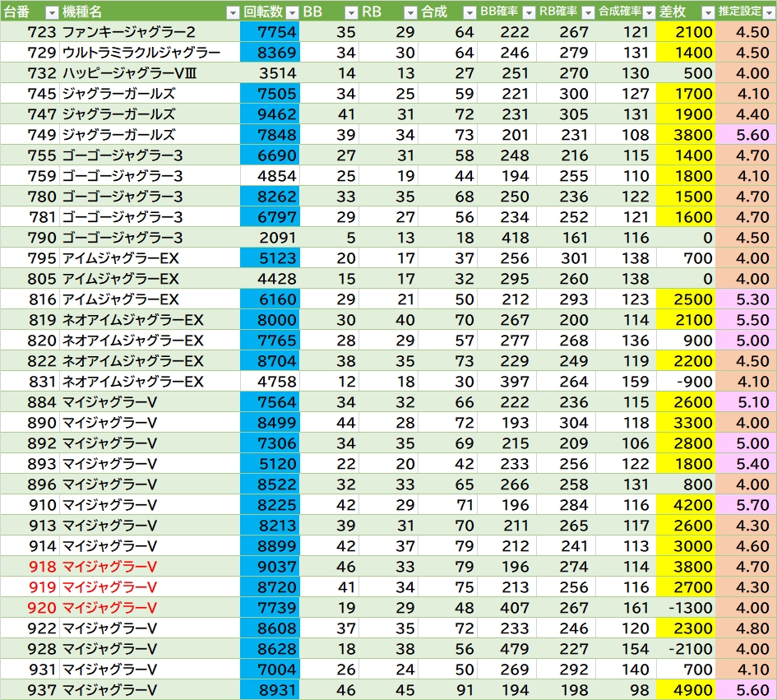
Task: Select the ウルトラミラクルジャグラー cell
Action: [141, 53]
